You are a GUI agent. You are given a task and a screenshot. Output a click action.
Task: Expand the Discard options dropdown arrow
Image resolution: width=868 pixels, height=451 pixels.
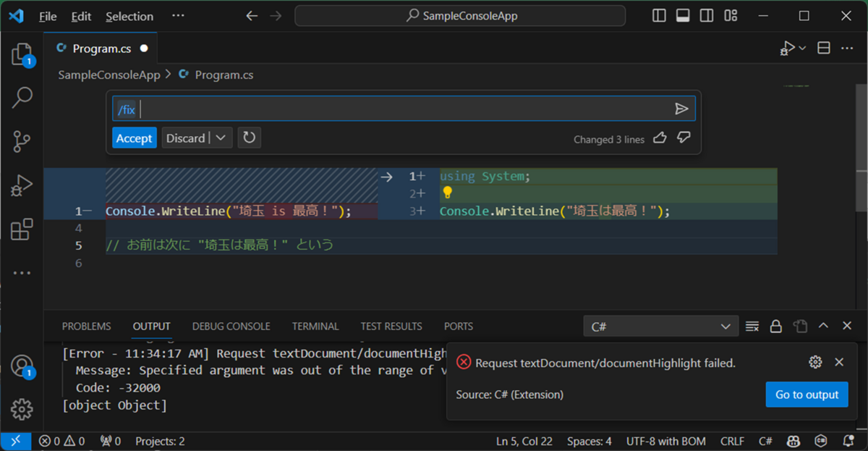(x=221, y=138)
